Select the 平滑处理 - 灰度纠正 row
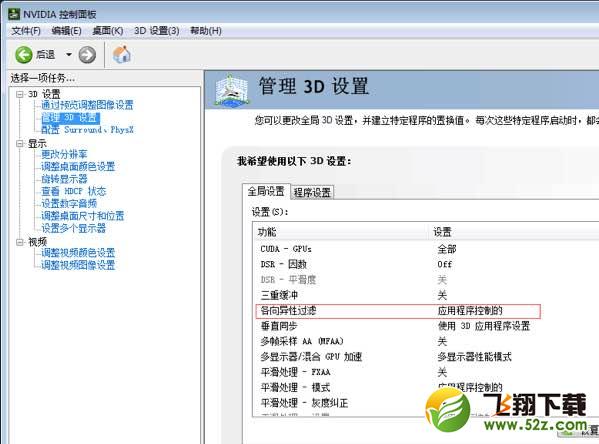 (426, 403)
